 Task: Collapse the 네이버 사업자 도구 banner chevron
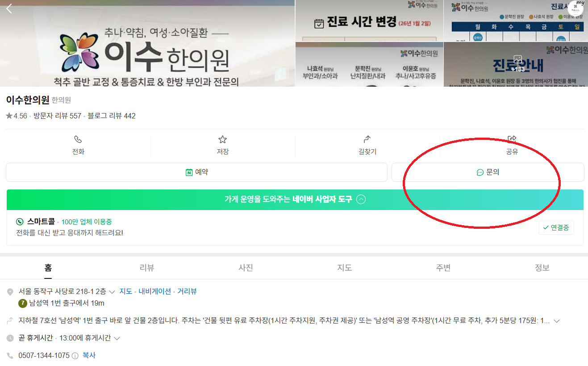pos(361,199)
